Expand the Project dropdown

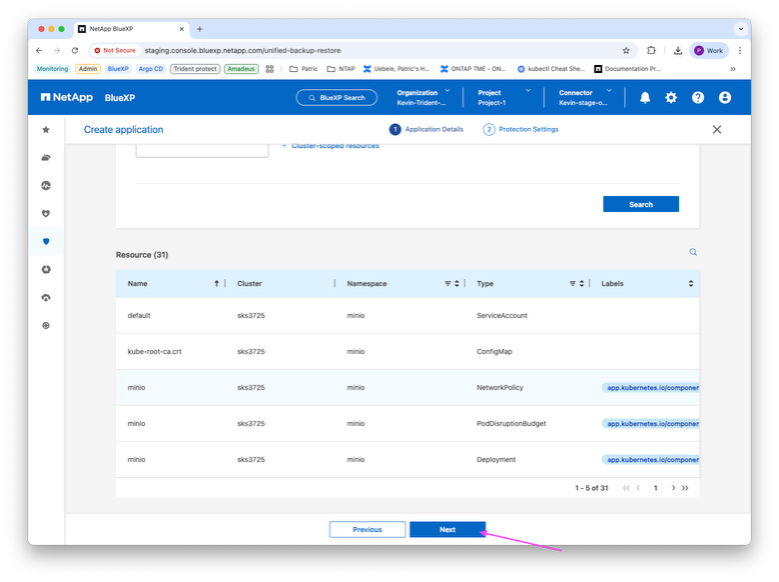point(504,97)
